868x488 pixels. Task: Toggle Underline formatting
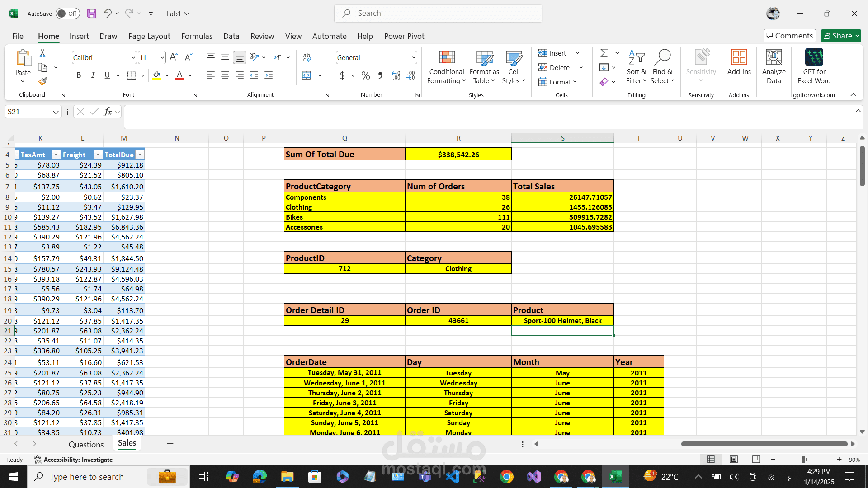coord(107,75)
